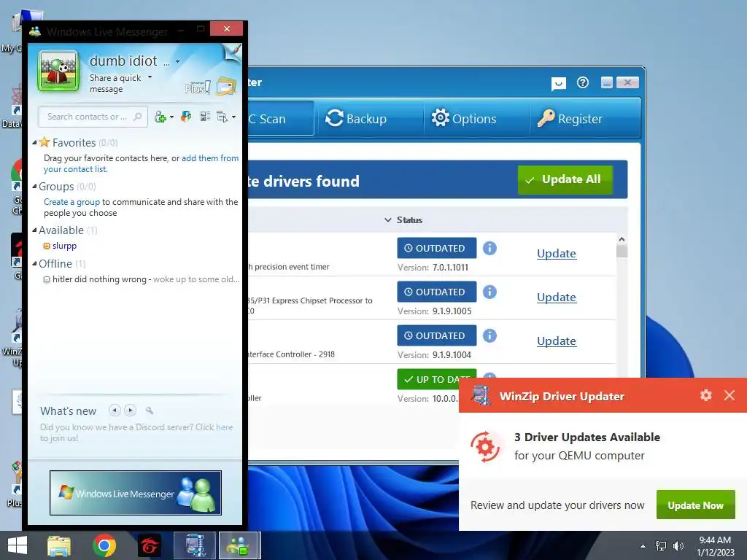Screen dimensions: 747x560
Task: Open File Explorer from the taskbar
Action: tap(59, 545)
